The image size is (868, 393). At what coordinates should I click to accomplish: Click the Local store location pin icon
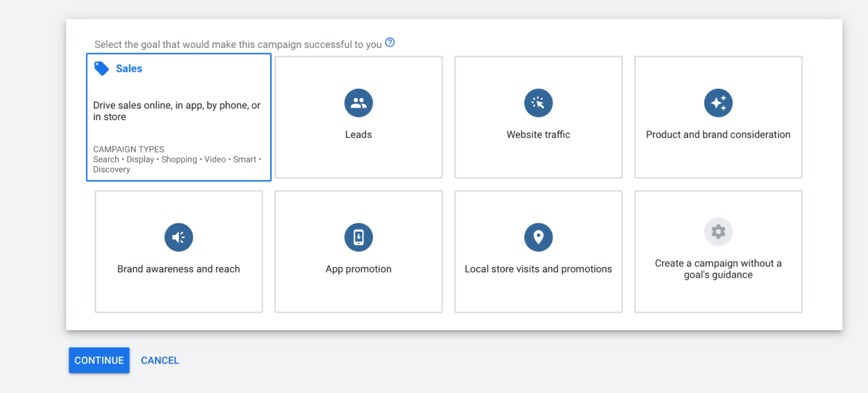538,237
